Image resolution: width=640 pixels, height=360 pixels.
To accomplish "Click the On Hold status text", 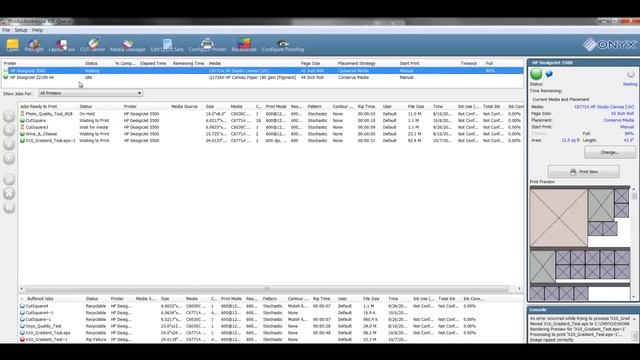I will click(x=87, y=114).
